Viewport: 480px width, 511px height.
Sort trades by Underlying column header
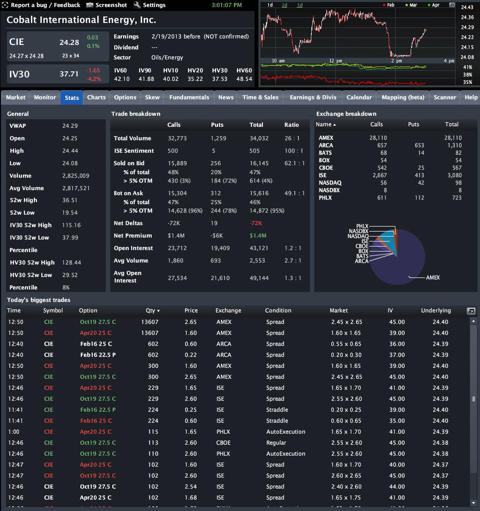[436, 310]
